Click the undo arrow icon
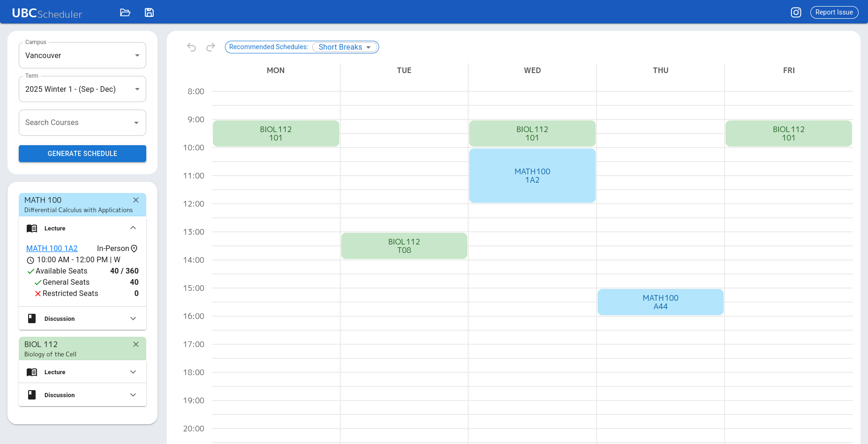Image resolution: width=868 pixels, height=444 pixels. pyautogui.click(x=191, y=47)
